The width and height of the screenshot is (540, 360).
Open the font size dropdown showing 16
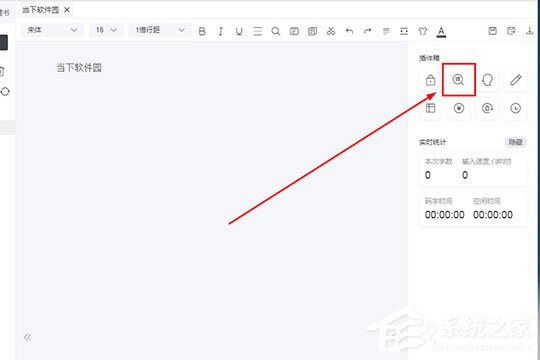pos(106,30)
